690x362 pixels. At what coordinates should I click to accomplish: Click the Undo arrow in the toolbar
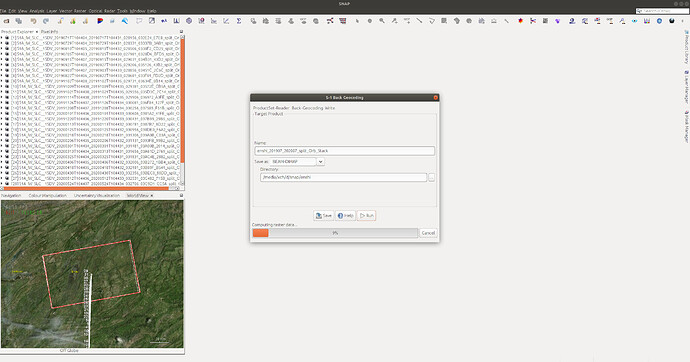33,21
